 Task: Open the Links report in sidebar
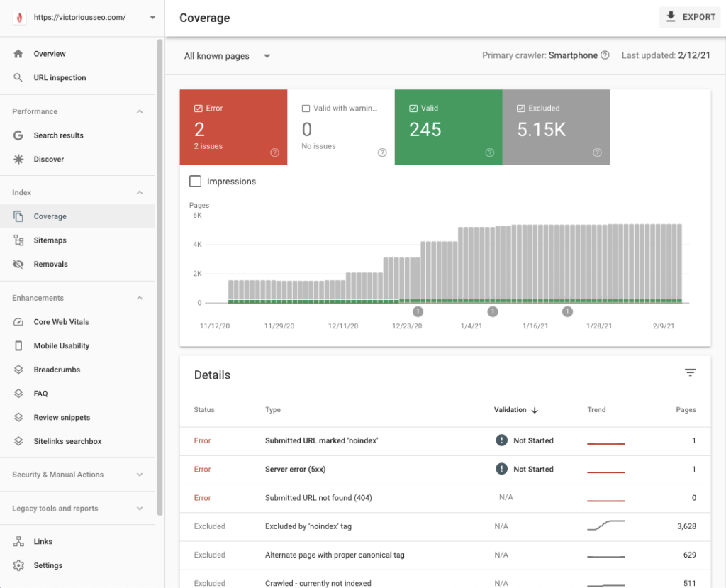pos(43,542)
